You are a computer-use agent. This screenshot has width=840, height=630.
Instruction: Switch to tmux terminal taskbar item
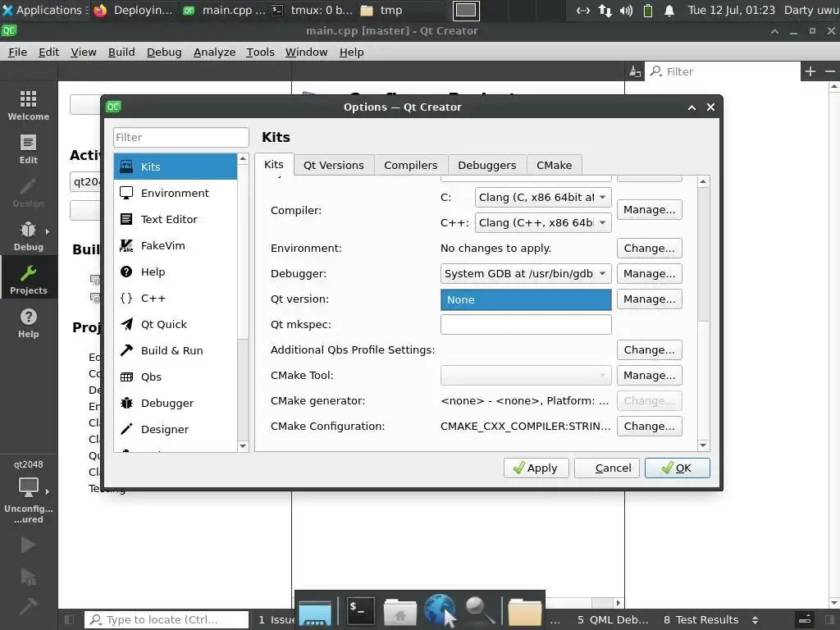pos(313,10)
